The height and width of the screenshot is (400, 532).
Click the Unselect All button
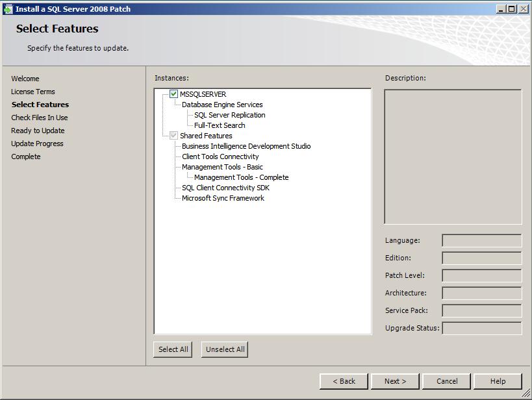click(x=224, y=349)
